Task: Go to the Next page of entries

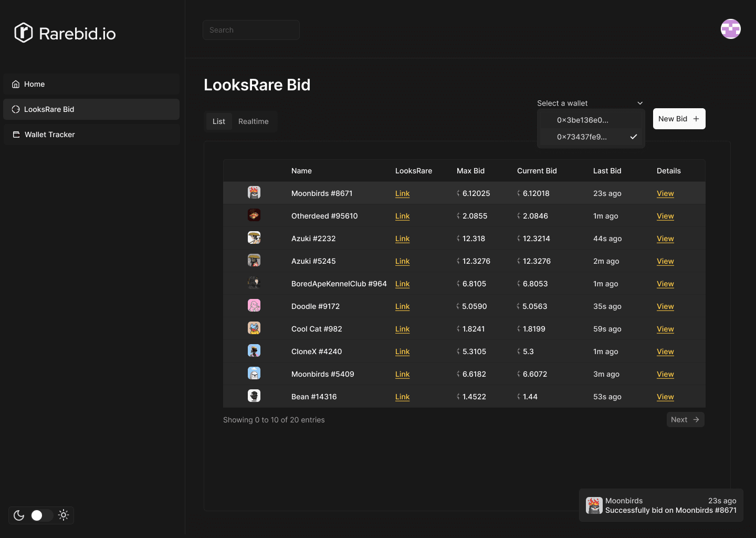Action: 685,419
